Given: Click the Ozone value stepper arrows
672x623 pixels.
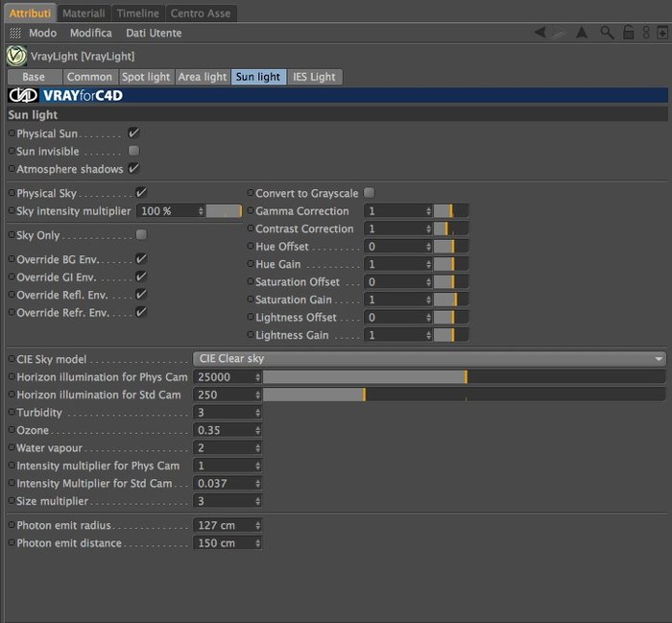Looking at the screenshot, I should (x=257, y=430).
